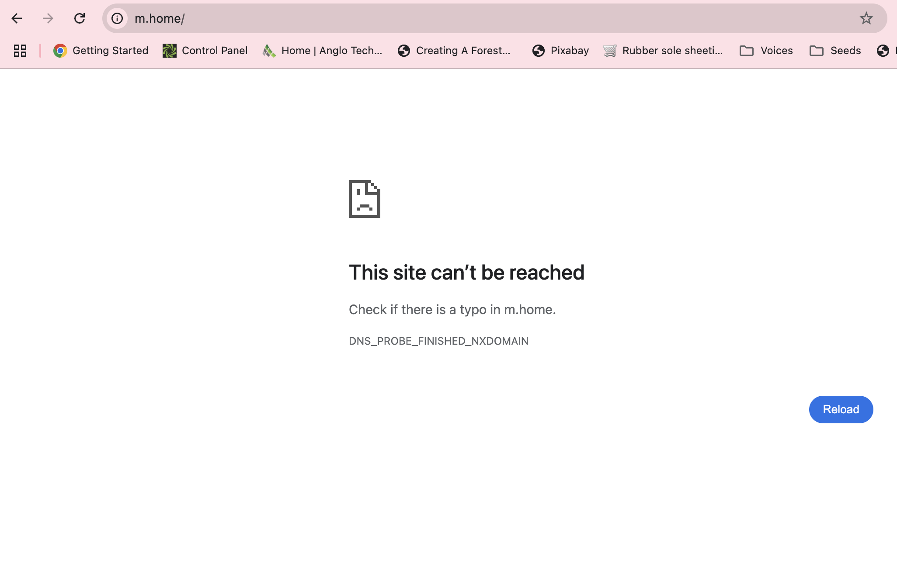Click the DNS_PROBE_FINISHED_NXDOMAIN error code

point(438,341)
